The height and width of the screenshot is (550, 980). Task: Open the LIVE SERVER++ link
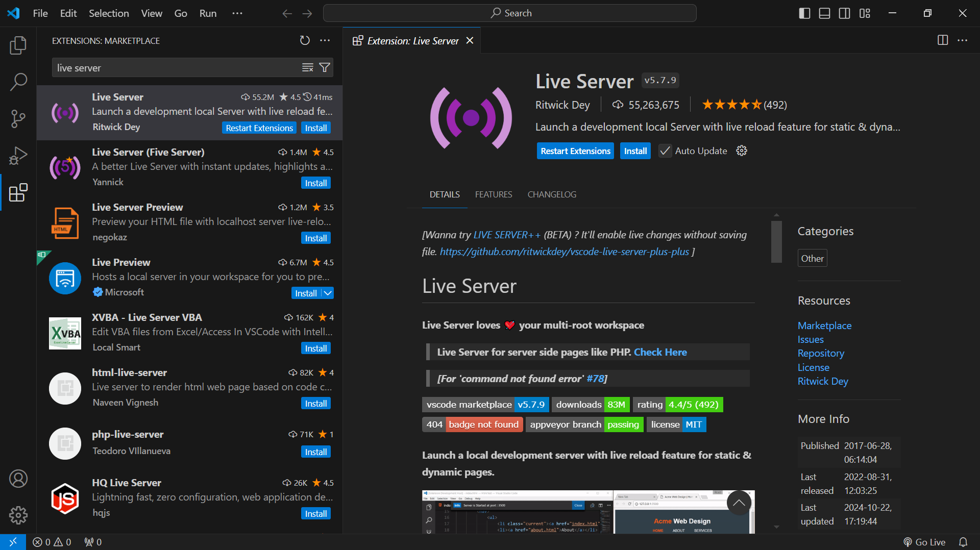[507, 235]
